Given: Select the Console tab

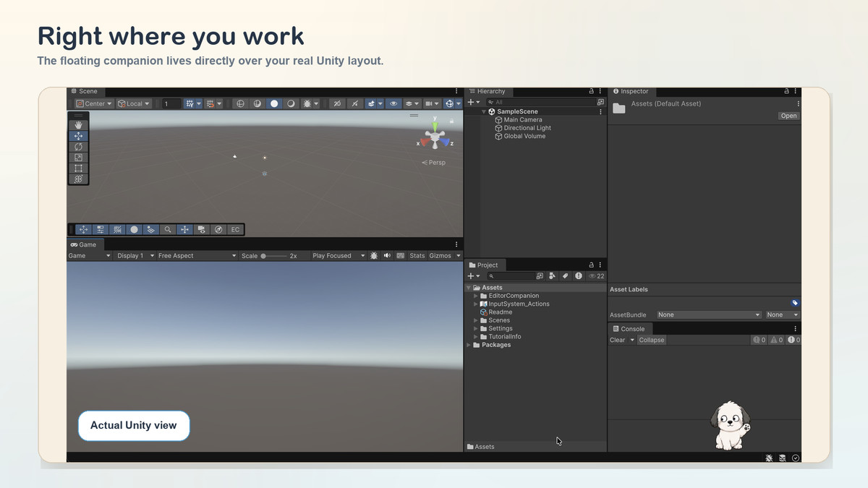Looking at the screenshot, I should point(629,328).
